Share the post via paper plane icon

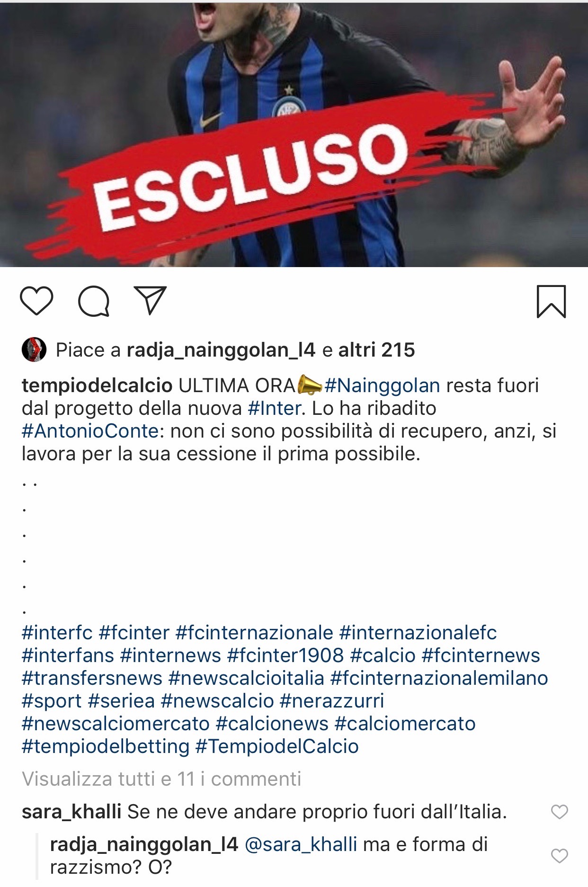click(150, 300)
